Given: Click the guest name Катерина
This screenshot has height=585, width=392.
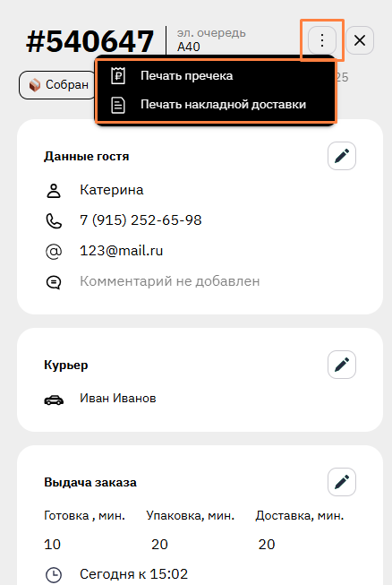Looking at the screenshot, I should [x=111, y=190].
